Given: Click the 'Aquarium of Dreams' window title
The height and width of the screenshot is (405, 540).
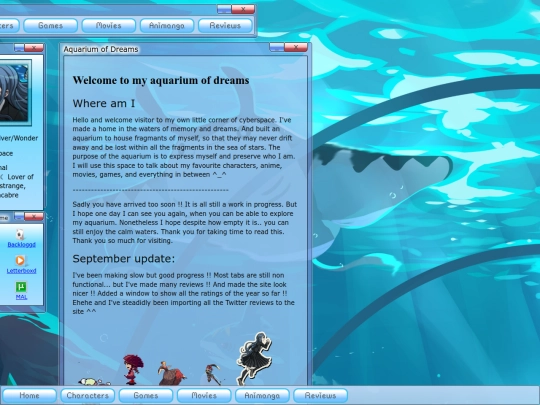Looking at the screenshot, I should [x=101, y=49].
